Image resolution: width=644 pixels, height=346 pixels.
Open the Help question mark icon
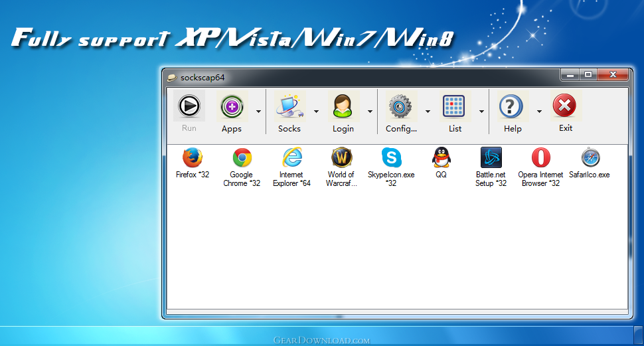(511, 106)
